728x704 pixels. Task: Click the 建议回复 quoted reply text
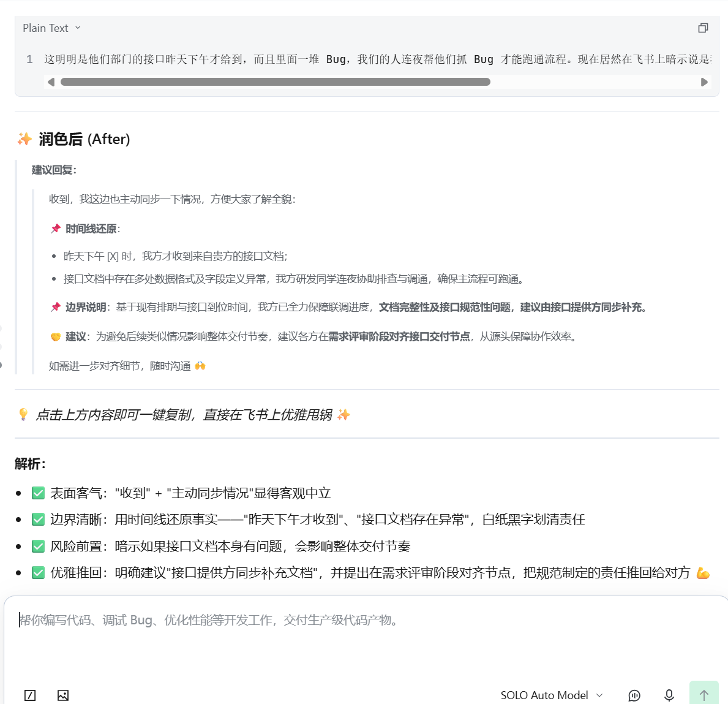(x=54, y=170)
